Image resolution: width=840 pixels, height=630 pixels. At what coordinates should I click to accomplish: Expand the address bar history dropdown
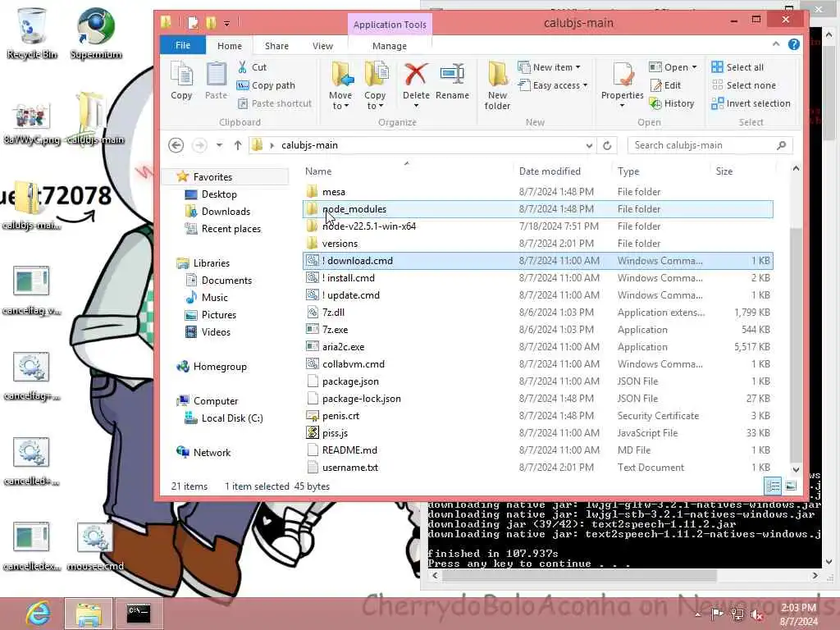[x=589, y=145]
